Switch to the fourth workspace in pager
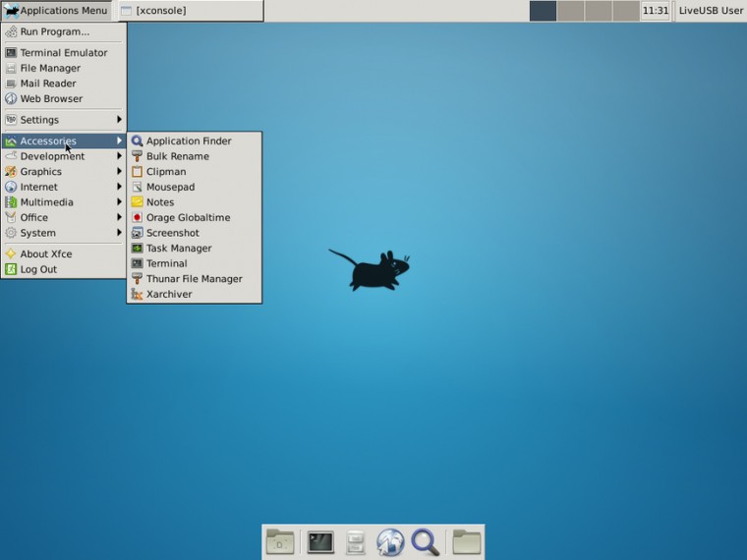This screenshot has width=747, height=560. [626, 11]
